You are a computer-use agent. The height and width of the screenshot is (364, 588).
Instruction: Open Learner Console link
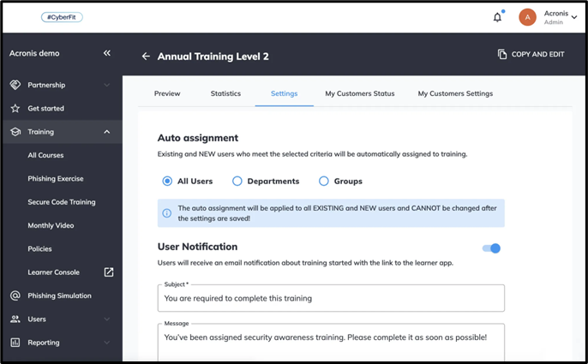[x=54, y=272]
